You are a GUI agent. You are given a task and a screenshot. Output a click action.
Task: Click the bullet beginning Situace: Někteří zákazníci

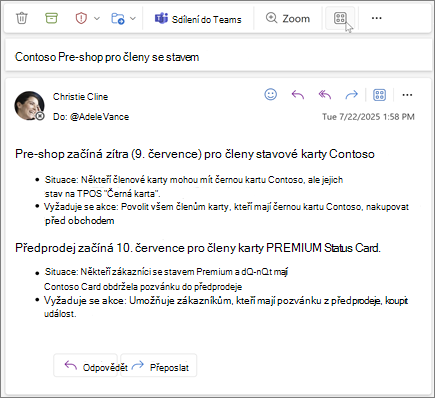[166, 279]
